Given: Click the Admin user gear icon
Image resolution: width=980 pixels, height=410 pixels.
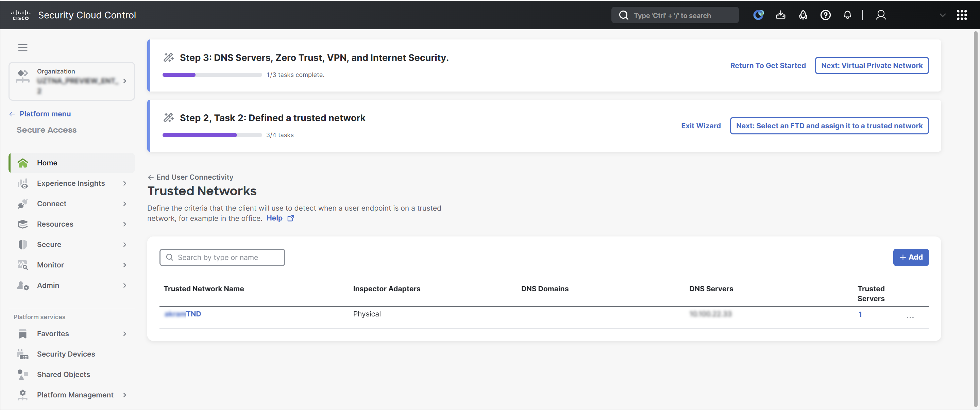Looking at the screenshot, I should tap(23, 285).
